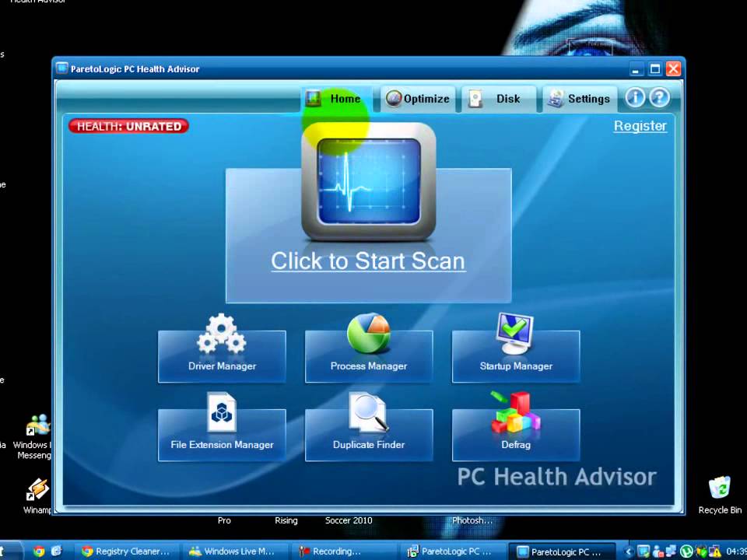Minimize the PC Health Advisor window
This screenshot has width=747, height=560.
(x=636, y=69)
